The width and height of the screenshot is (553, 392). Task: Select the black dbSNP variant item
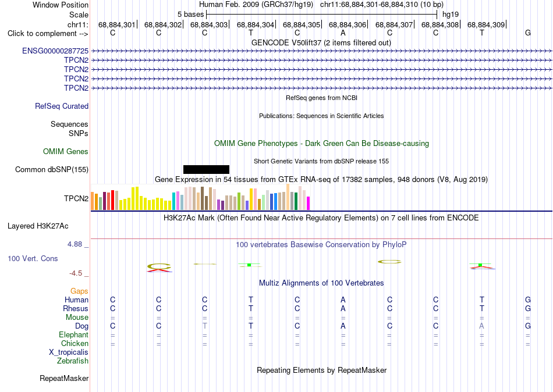pyautogui.click(x=206, y=170)
